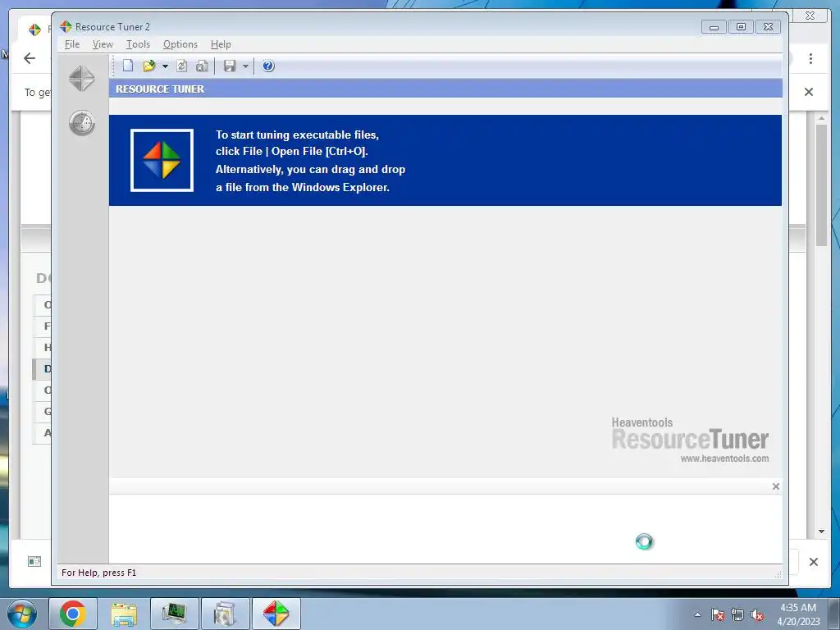
Task: Click the 'For Help, press F1' status text
Action: [99, 573]
